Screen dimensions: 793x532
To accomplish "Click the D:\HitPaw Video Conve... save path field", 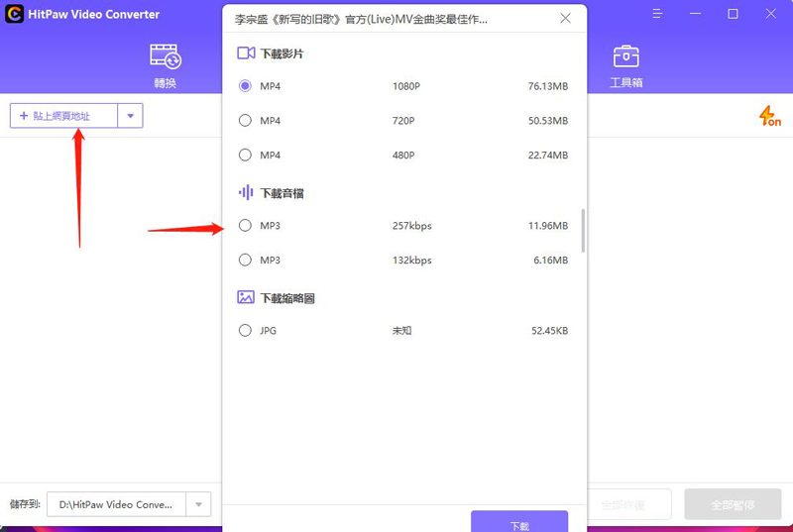I will 116,504.
